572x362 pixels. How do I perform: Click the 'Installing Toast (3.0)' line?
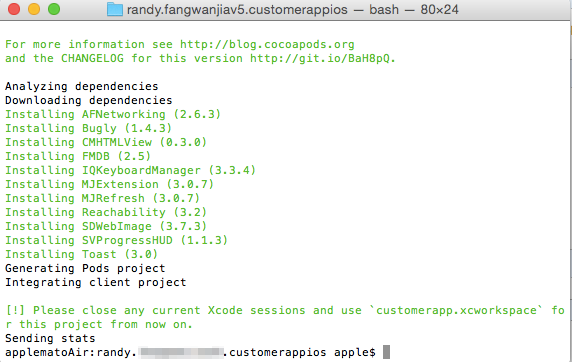pos(81,254)
